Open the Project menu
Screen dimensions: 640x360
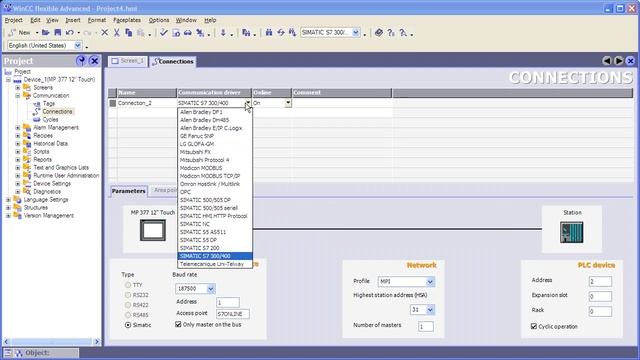[x=13, y=20]
